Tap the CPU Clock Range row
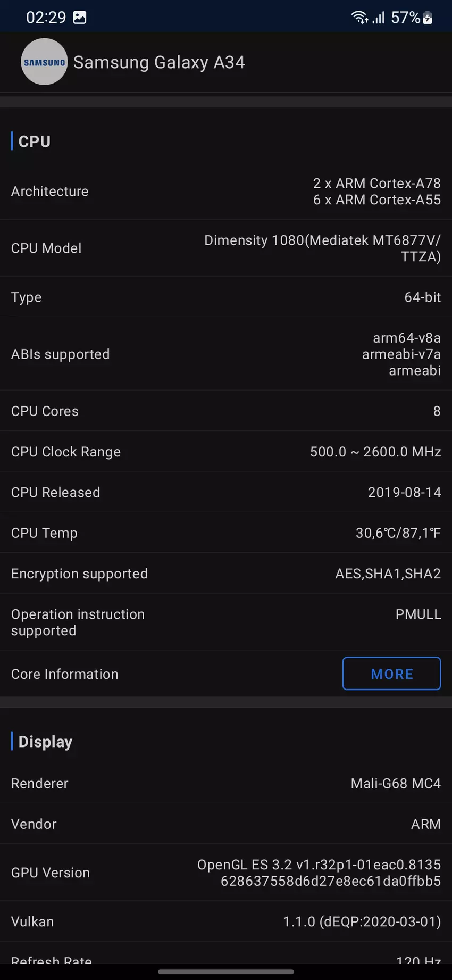Image resolution: width=452 pixels, height=980 pixels. coord(226,452)
